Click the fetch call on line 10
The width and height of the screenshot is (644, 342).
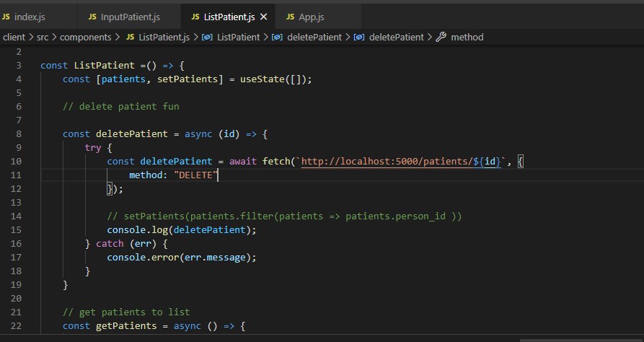point(276,161)
